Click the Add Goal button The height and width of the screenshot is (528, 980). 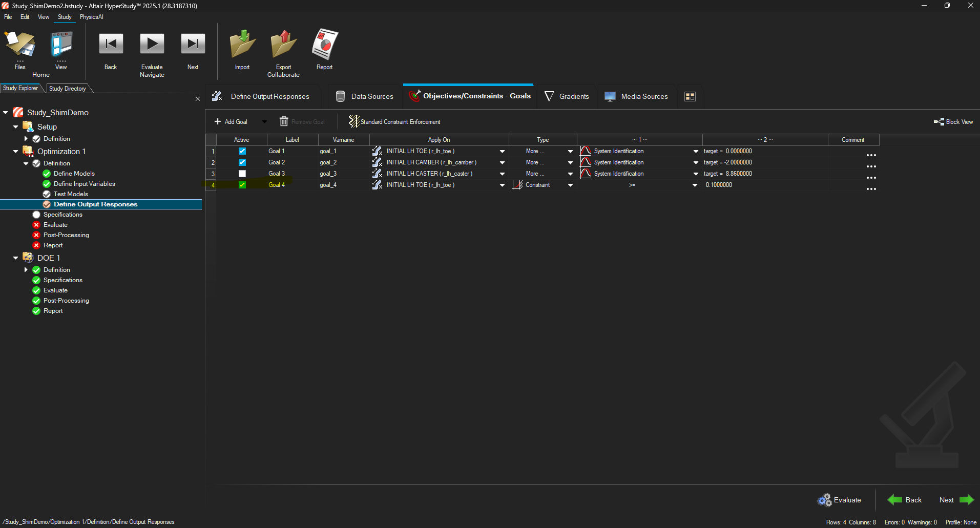(231, 122)
